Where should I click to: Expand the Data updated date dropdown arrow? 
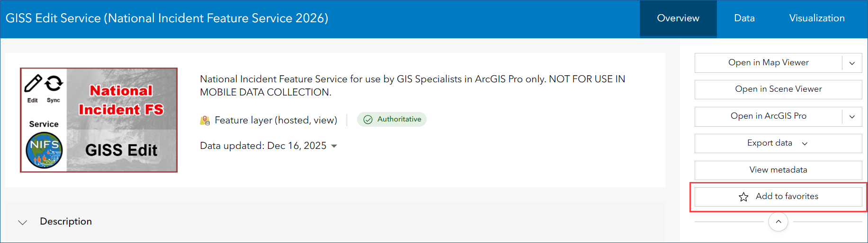click(334, 146)
